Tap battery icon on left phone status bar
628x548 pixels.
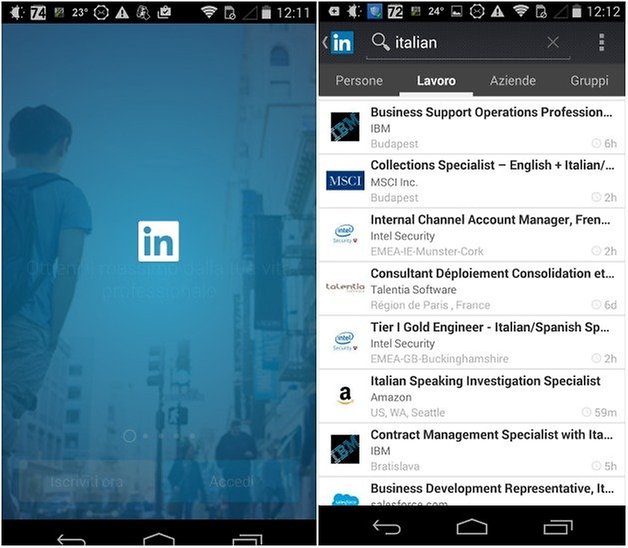[x=266, y=13]
